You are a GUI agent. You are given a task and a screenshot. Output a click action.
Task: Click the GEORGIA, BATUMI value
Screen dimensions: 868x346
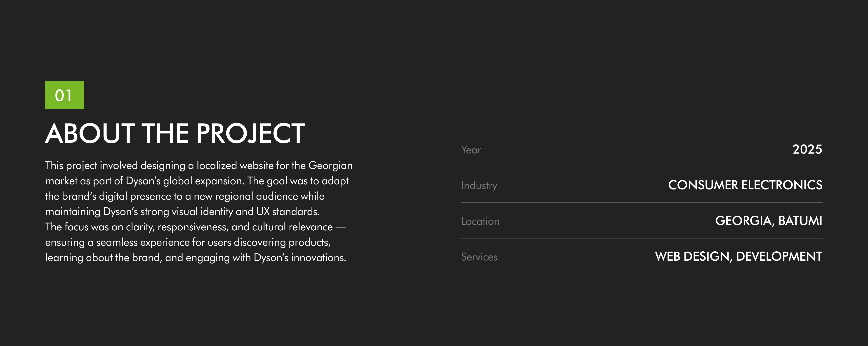769,220
